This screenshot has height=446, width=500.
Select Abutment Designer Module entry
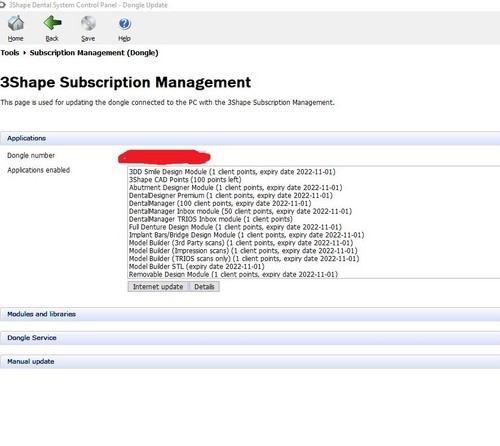click(235, 187)
